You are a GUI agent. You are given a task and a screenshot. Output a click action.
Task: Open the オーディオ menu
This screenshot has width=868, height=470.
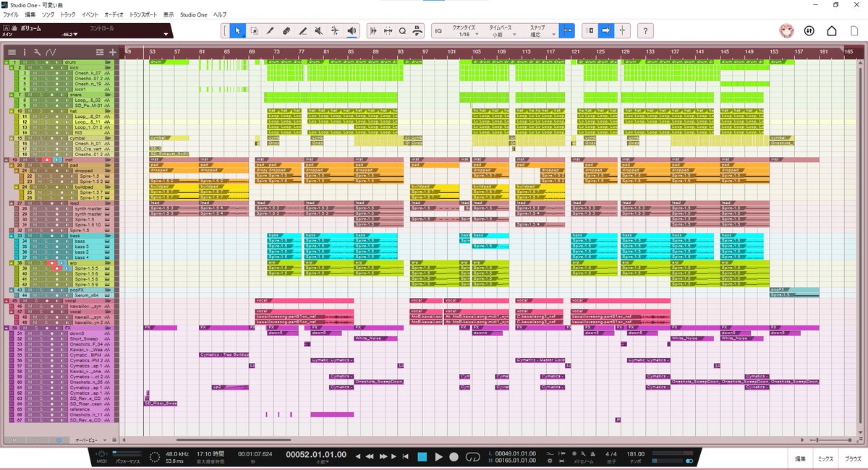tap(114, 14)
